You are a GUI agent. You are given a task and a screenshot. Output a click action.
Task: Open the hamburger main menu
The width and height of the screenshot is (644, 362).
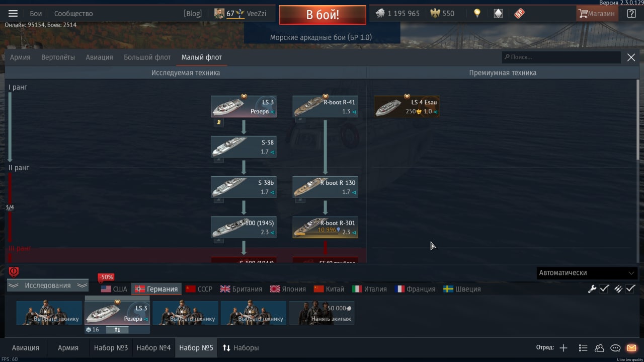(13, 14)
